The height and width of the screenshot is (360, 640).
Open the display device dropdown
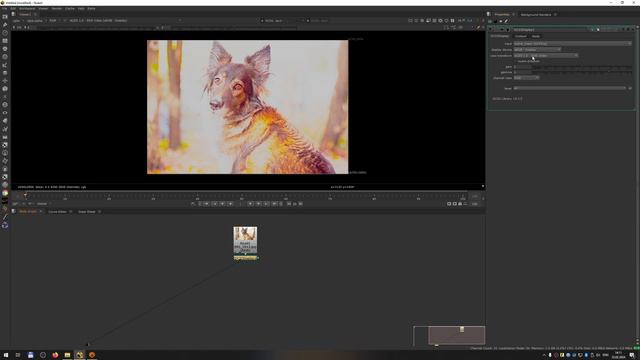537,49
